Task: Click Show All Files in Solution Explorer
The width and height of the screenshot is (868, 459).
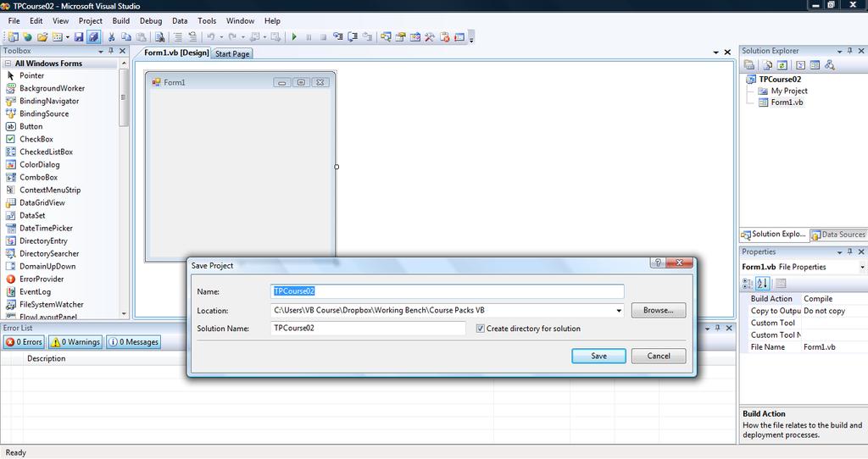Action: 768,65
